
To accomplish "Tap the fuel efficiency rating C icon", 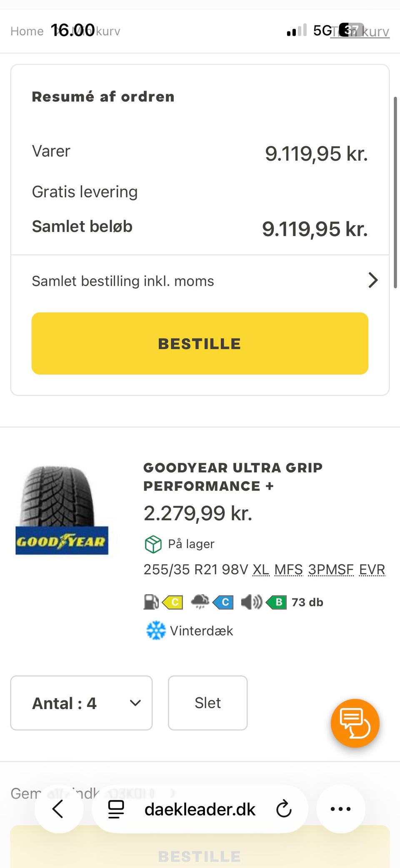I will (172, 602).
